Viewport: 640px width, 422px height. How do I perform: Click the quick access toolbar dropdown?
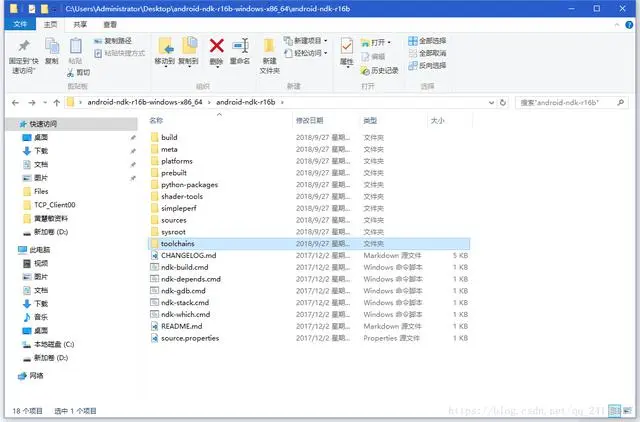coord(54,9)
